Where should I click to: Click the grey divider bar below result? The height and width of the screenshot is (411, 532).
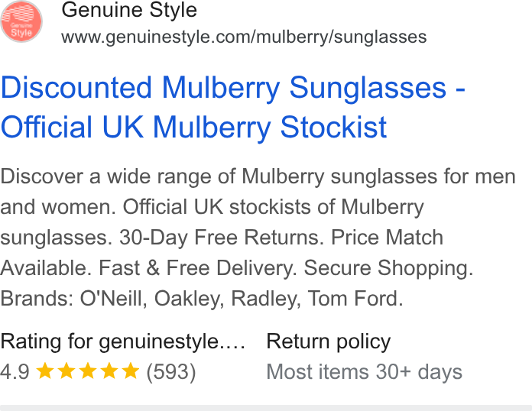(x=266, y=408)
